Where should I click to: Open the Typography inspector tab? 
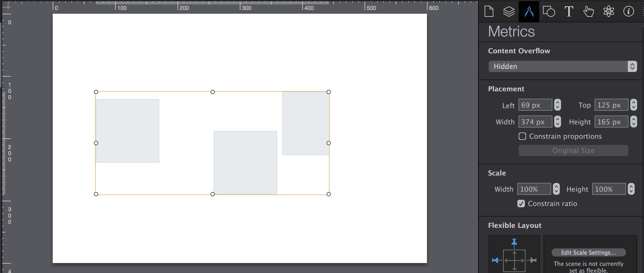(x=569, y=12)
